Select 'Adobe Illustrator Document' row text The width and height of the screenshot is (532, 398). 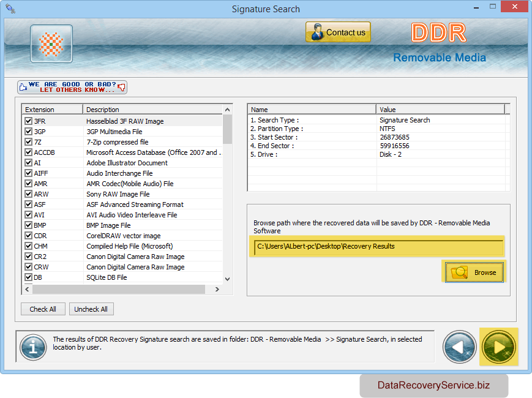pos(127,163)
